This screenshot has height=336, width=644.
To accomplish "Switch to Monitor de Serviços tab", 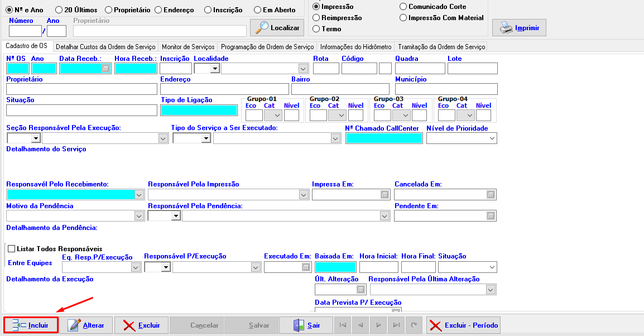I will 188,47.
